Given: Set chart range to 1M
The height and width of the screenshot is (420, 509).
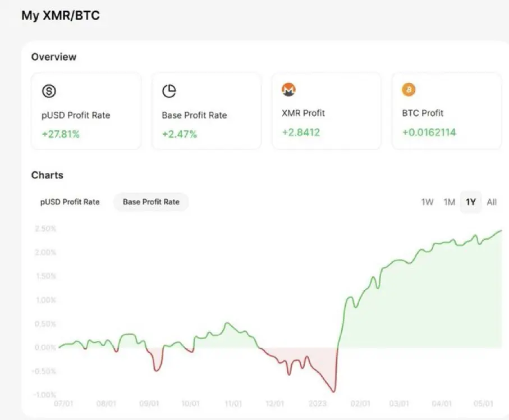Looking at the screenshot, I should pos(449,202).
